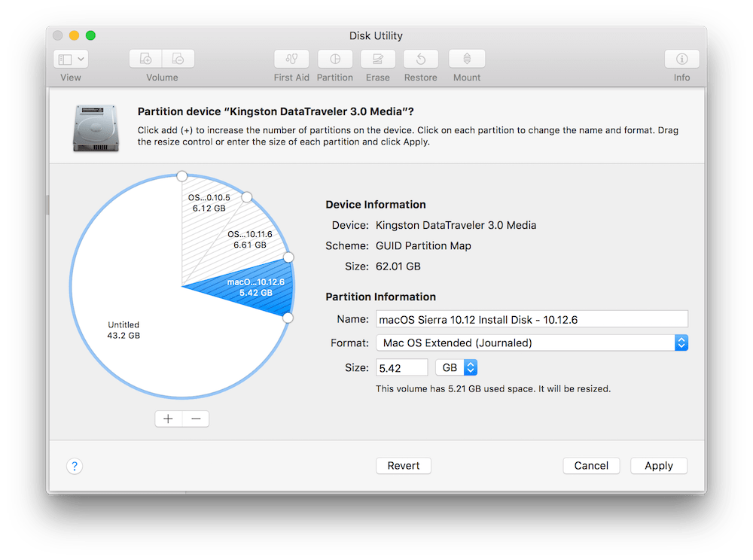Click the 5.21 GB used space notice

coord(493,388)
